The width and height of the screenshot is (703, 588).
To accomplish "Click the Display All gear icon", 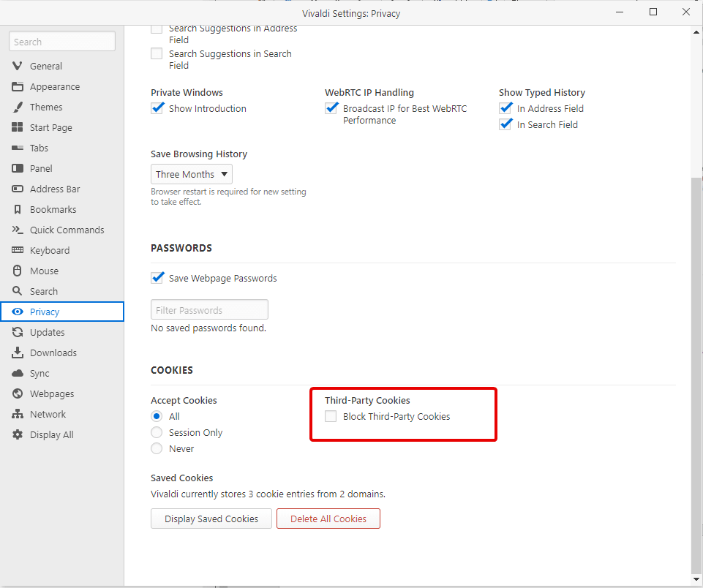I will click(18, 434).
